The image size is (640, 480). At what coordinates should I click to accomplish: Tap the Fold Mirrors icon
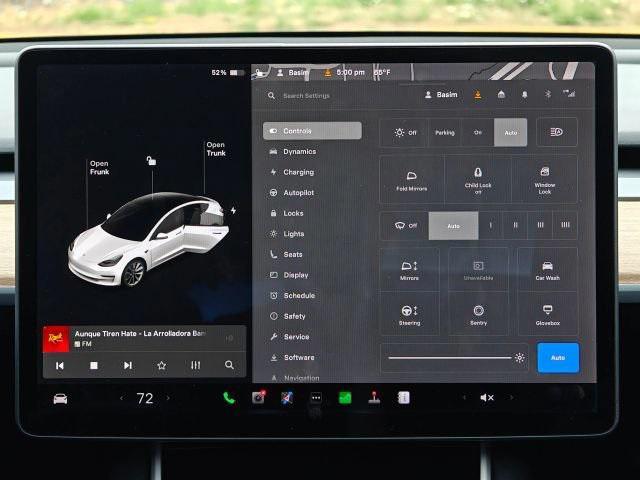point(411,179)
